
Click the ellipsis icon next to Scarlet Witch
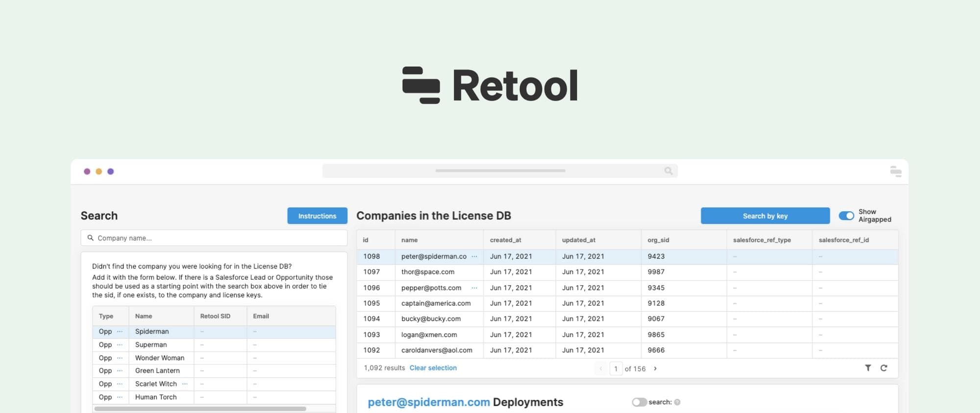point(185,384)
